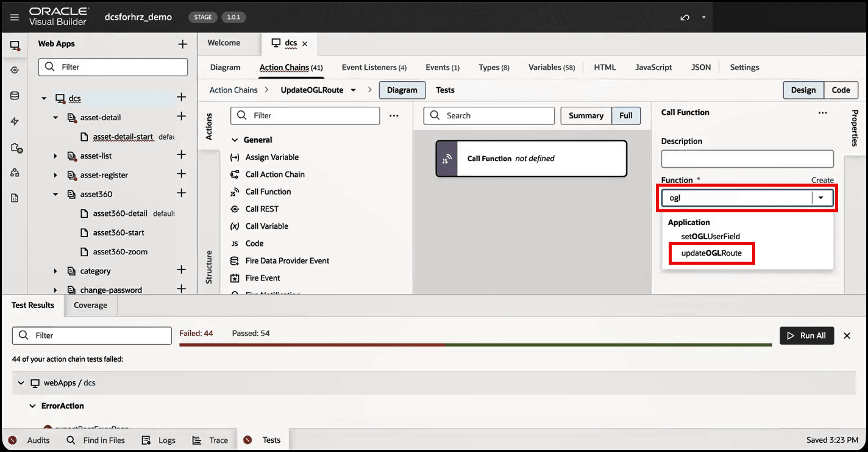Viewport: 868px width, 452px height.
Task: Click plus icon on asset-list row
Action: [181, 155]
